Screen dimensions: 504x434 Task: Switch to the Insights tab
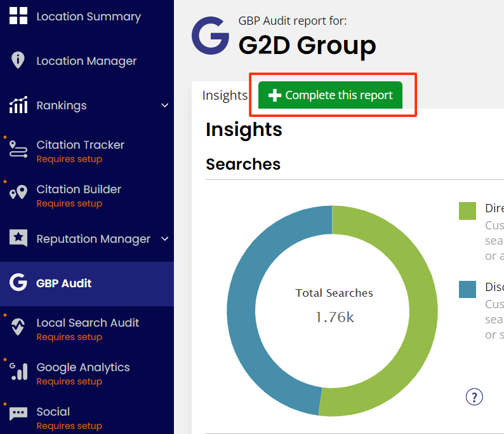coord(225,95)
